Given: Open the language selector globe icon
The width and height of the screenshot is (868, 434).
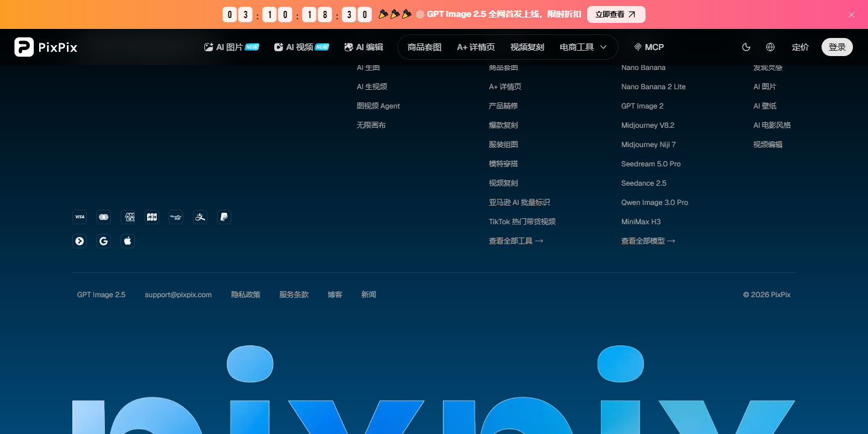Looking at the screenshot, I should (770, 47).
